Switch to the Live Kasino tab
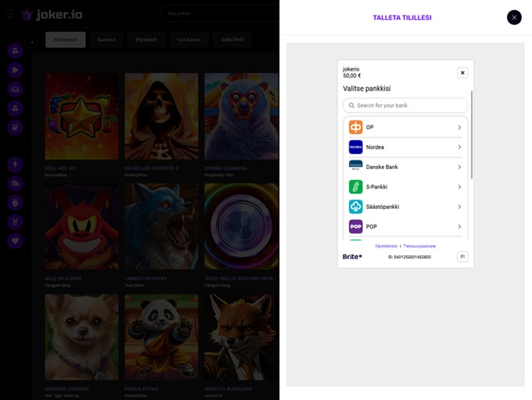Image resolution: width=532 pixels, height=400 pixels. tap(189, 39)
